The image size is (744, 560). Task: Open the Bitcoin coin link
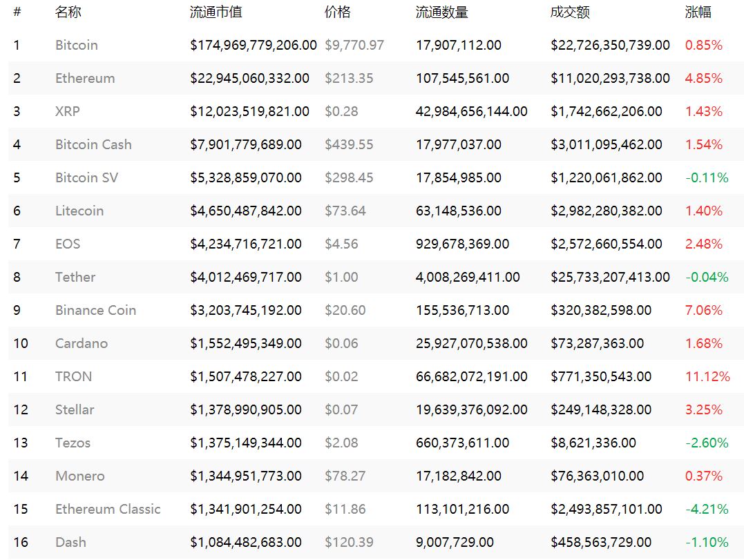coord(77,45)
